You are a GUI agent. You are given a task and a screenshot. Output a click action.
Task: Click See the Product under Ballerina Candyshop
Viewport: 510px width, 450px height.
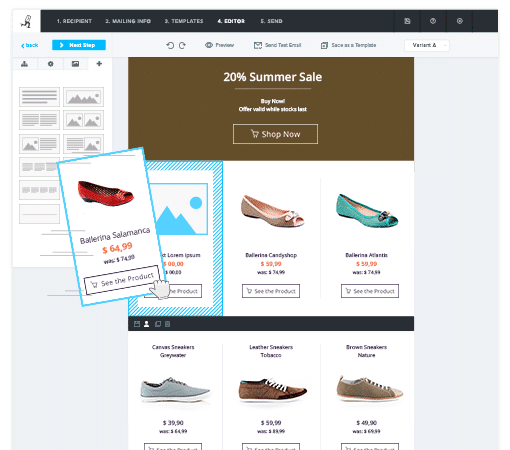[x=271, y=291]
